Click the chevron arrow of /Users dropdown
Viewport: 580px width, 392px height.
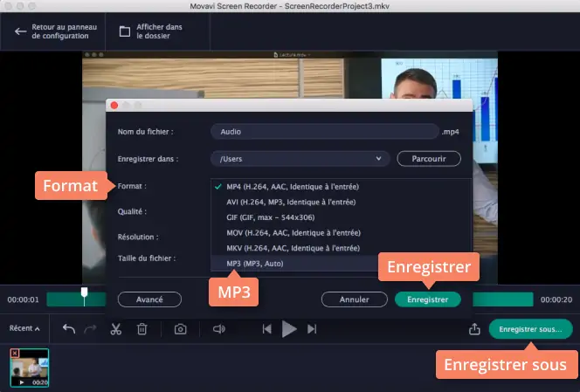click(x=378, y=158)
